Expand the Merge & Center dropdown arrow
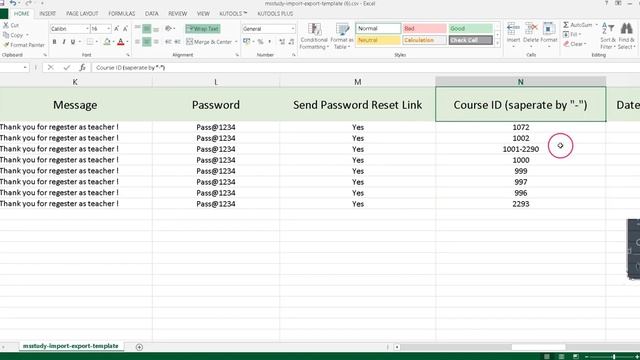640x360 pixels. coord(236,42)
